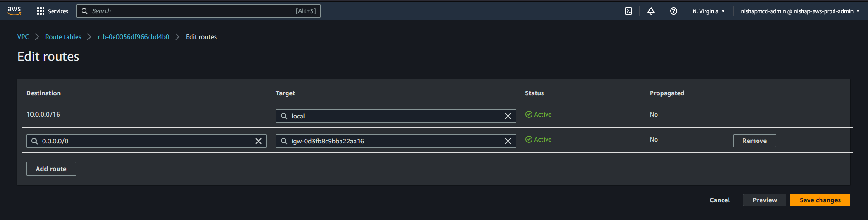The height and width of the screenshot is (220, 868).
Task: Launch CloudShell from the top bar
Action: tap(628, 11)
